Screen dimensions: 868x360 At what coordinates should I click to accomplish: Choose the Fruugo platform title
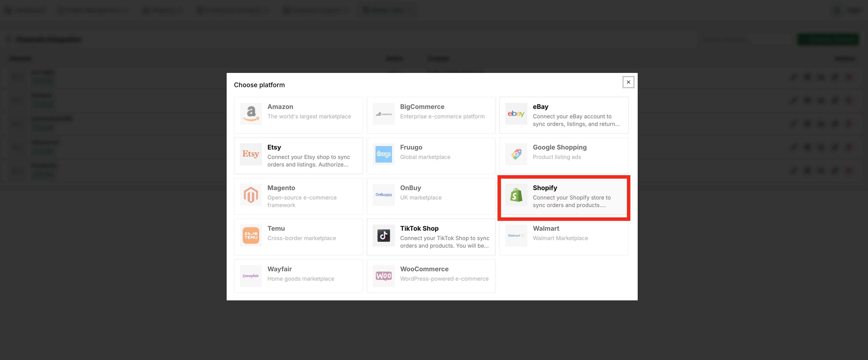coord(411,147)
